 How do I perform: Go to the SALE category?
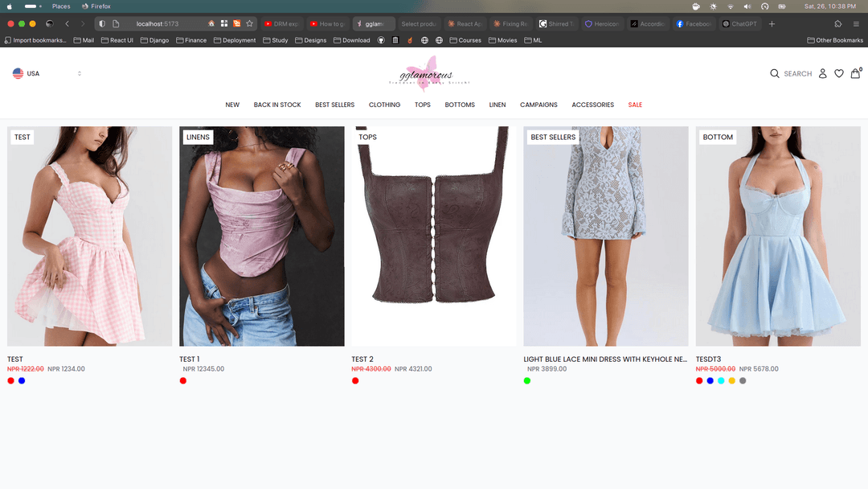click(635, 105)
